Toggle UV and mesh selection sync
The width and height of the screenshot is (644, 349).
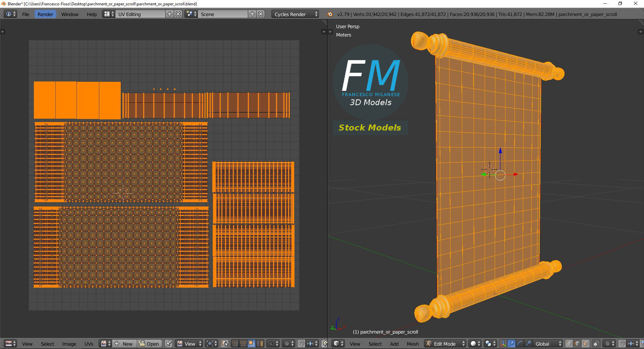[x=224, y=344]
